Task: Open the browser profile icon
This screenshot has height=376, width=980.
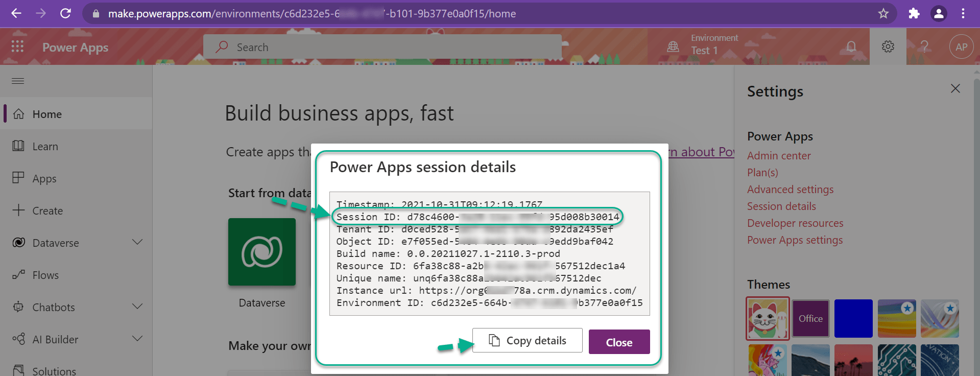Action: [939, 14]
